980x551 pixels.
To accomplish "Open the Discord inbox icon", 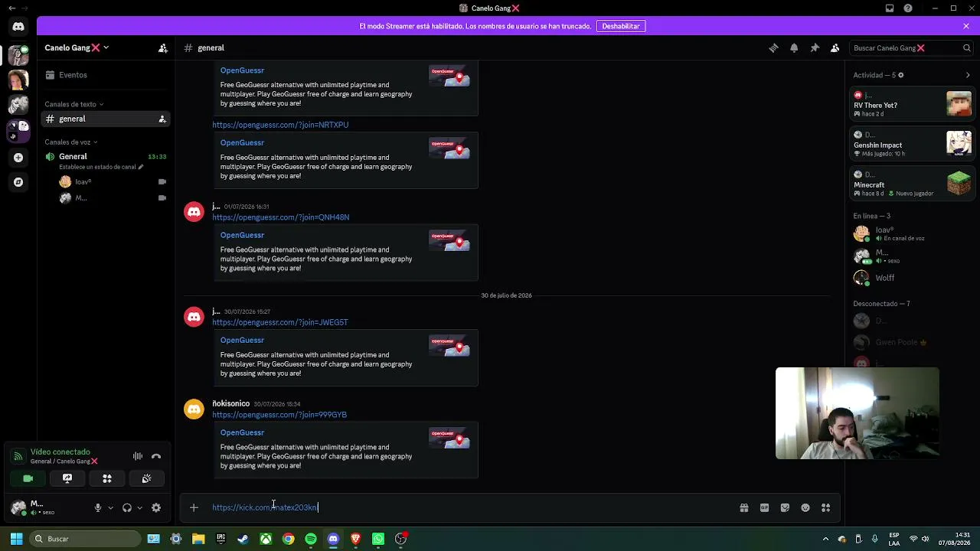I will (890, 8).
